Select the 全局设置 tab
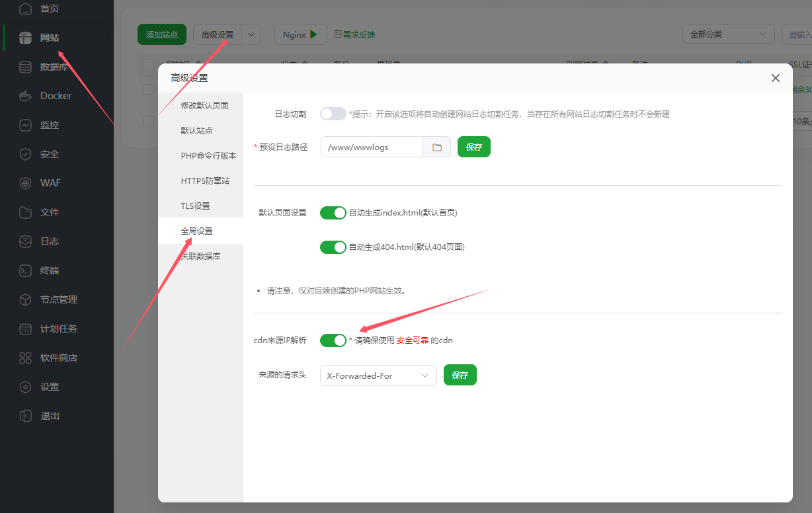The width and height of the screenshot is (812, 513). tap(201, 231)
